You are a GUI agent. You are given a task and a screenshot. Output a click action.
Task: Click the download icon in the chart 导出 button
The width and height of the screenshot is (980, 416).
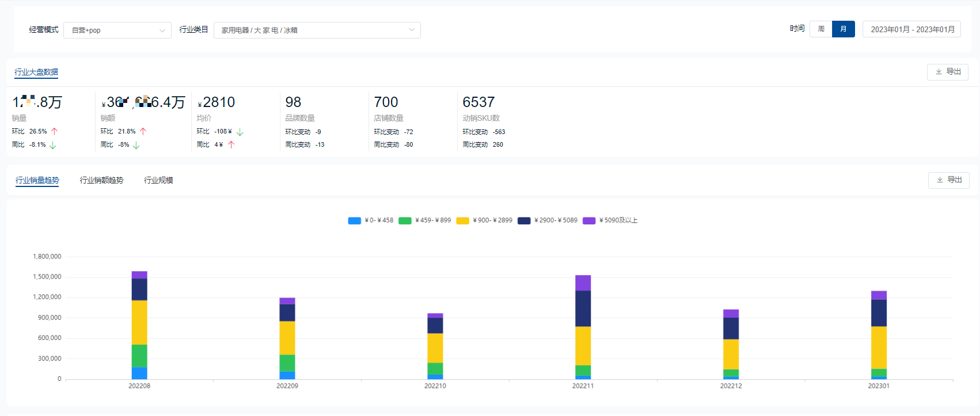point(940,180)
